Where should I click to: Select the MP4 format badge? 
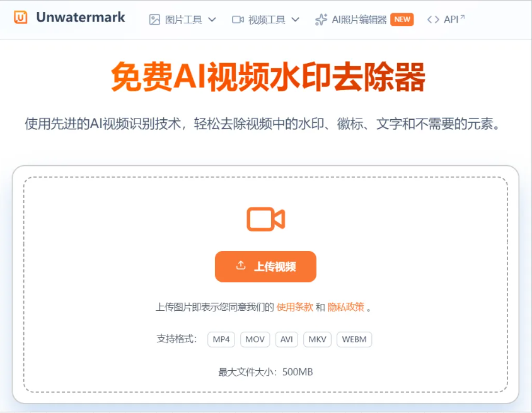click(221, 339)
